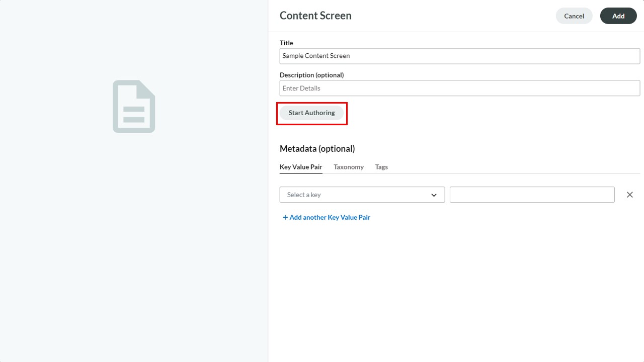The image size is (644, 362).
Task: Click the document placeholder icon in preview pane
Action: [x=134, y=107]
